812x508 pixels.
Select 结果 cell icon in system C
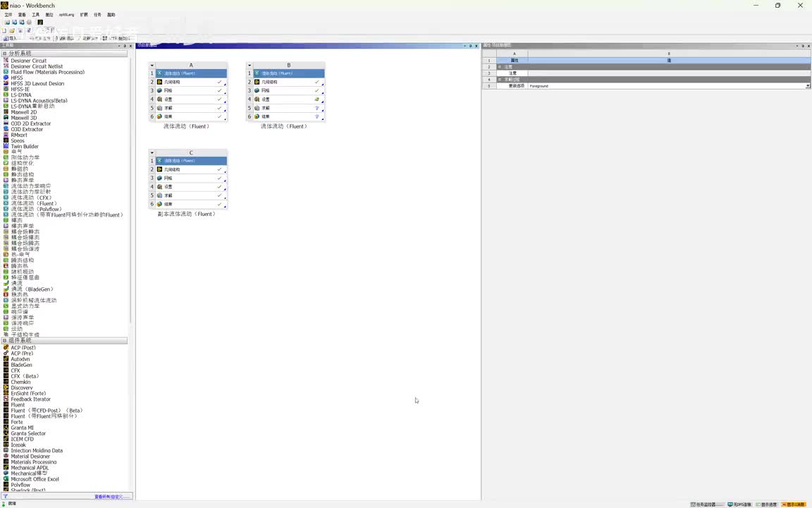coord(159,204)
